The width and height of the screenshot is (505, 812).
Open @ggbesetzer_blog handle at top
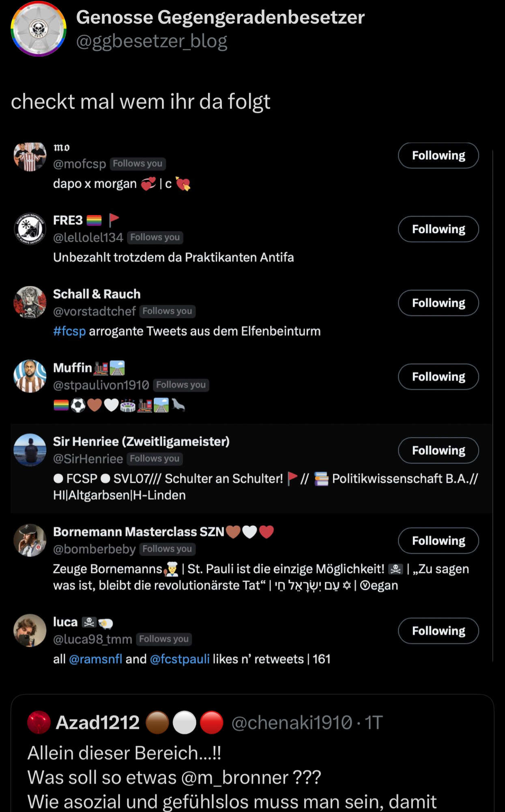152,41
